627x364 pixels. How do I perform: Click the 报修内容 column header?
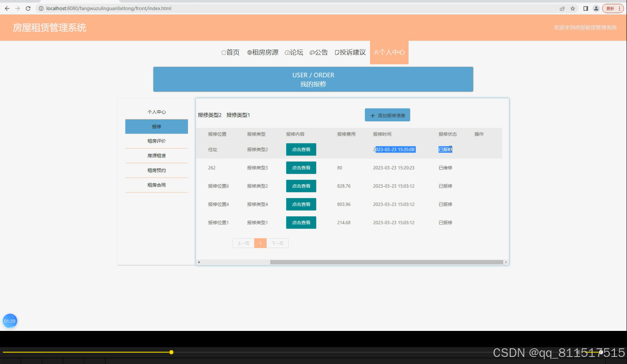click(295, 134)
